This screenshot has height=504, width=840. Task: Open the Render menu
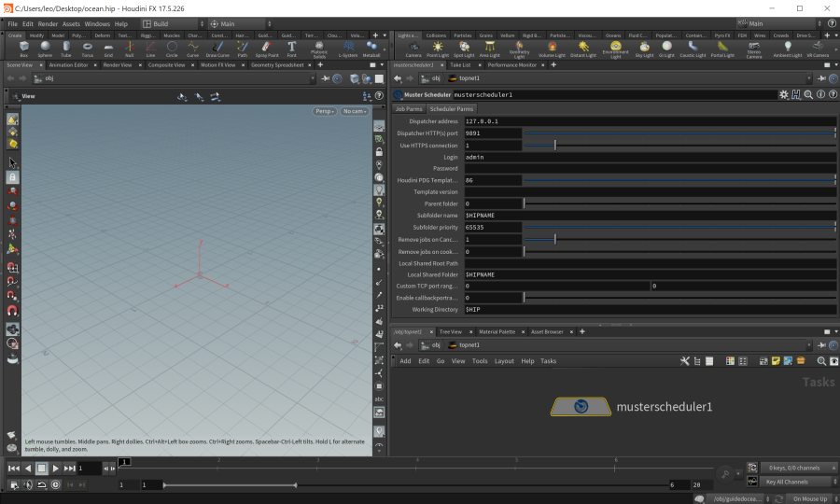tap(48, 23)
